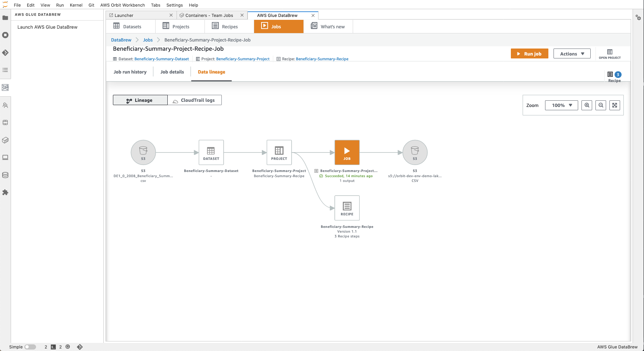Open the Kernel menu
The height and width of the screenshot is (351, 644).
[x=76, y=5]
